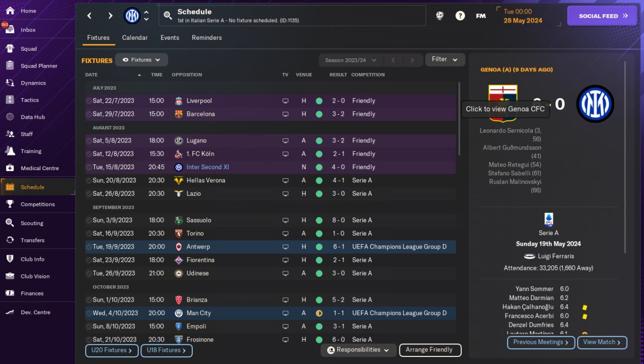This screenshot has height=364, width=644.
Task: Click the Inter Milan club badge in header
Action: 132,16
